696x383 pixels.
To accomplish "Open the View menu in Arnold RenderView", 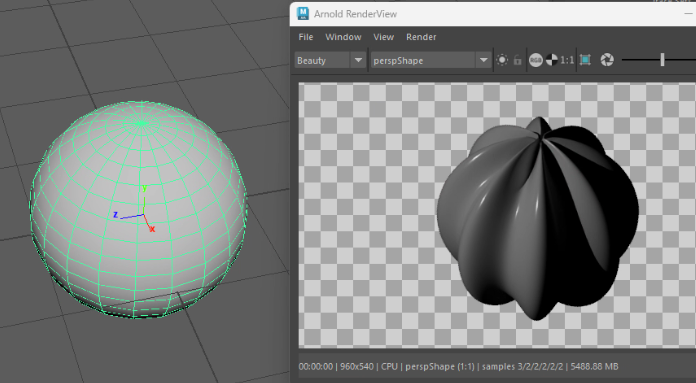I will [x=384, y=37].
